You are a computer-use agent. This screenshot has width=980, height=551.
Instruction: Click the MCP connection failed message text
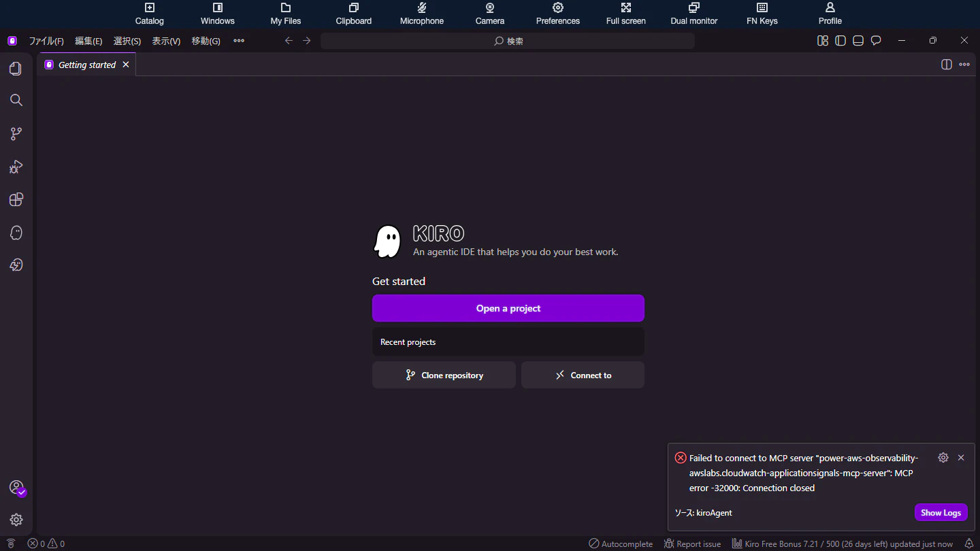(804, 473)
